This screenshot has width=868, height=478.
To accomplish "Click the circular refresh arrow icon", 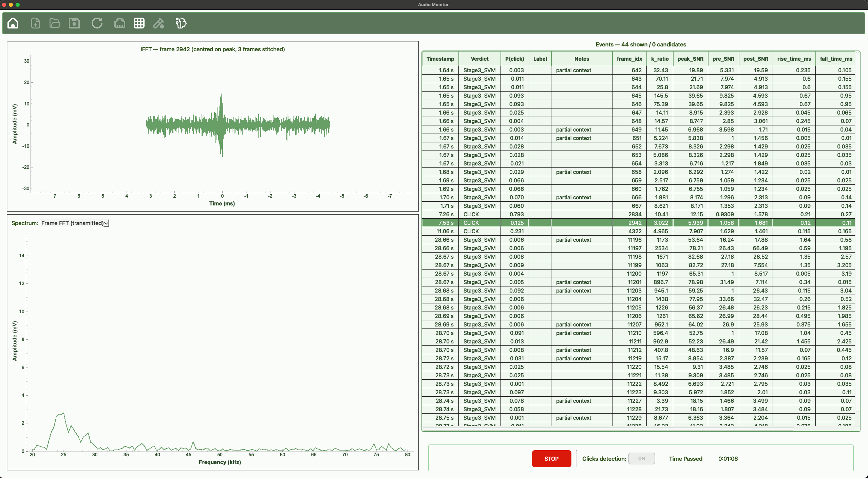I will (97, 23).
